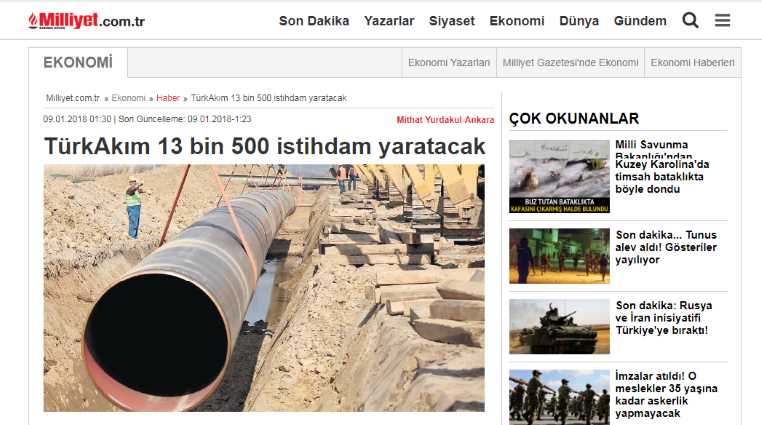Open the pipeline construction article image
The image size is (762, 425).
point(264,288)
